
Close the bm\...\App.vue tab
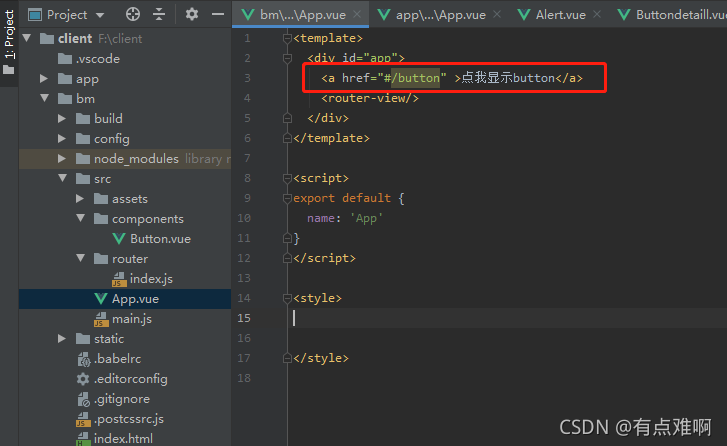point(357,14)
